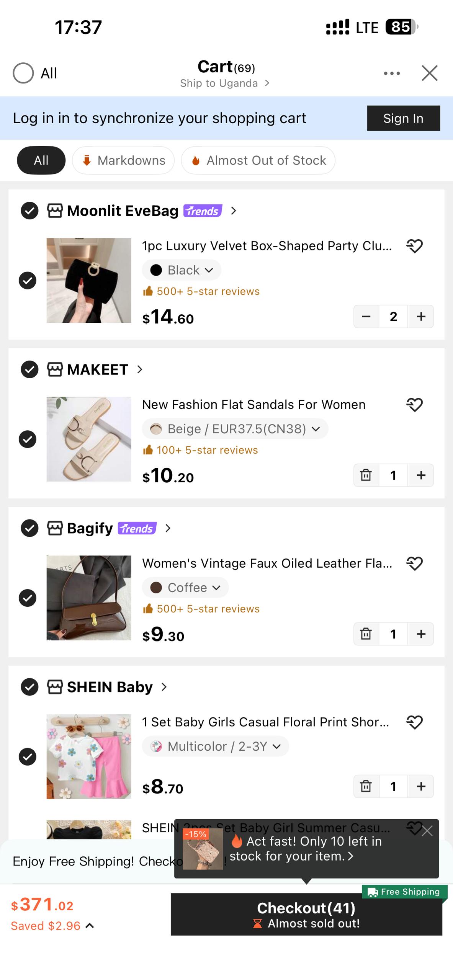Open Black color dropdown for clutch
Screen dimensions: 453x980
182,270
